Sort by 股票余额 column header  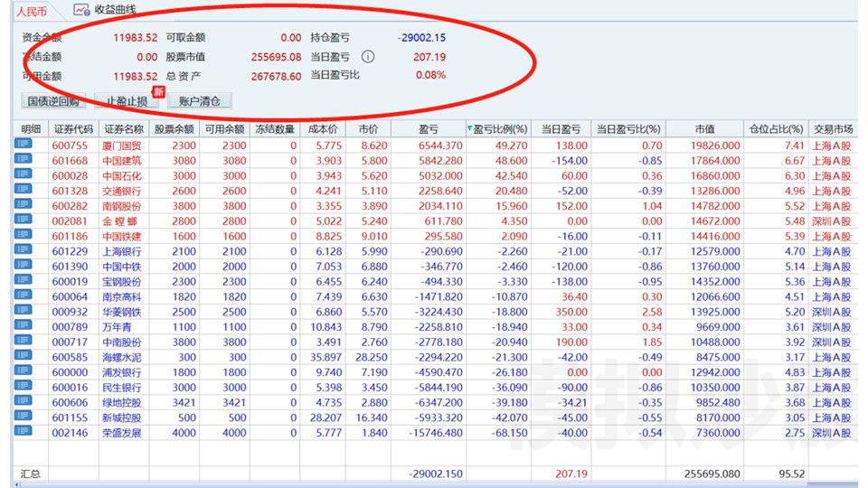click(175, 129)
